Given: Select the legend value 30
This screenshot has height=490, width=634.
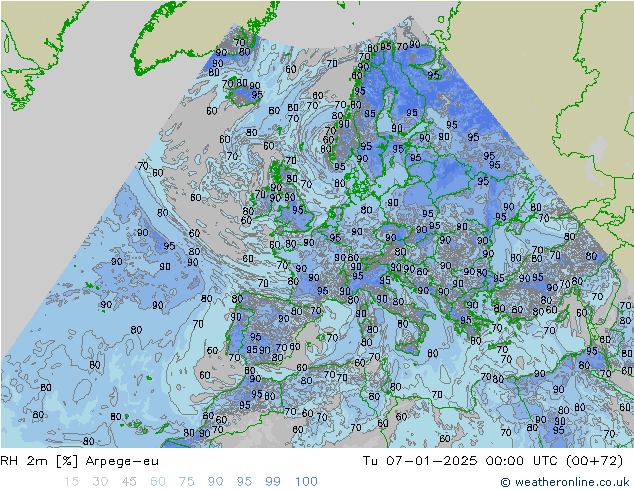Looking at the screenshot, I should coord(100,482).
